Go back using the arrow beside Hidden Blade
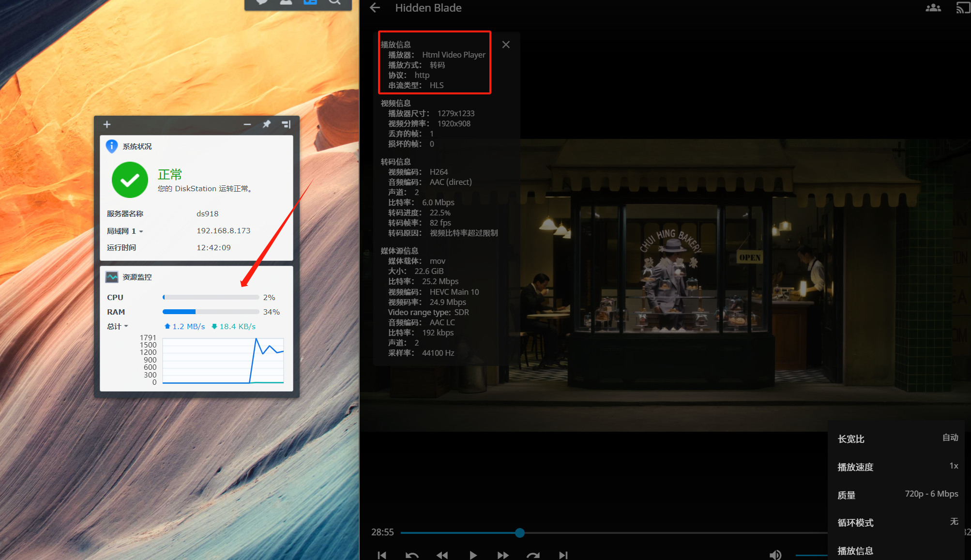Viewport: 971px width, 560px height. click(x=375, y=8)
